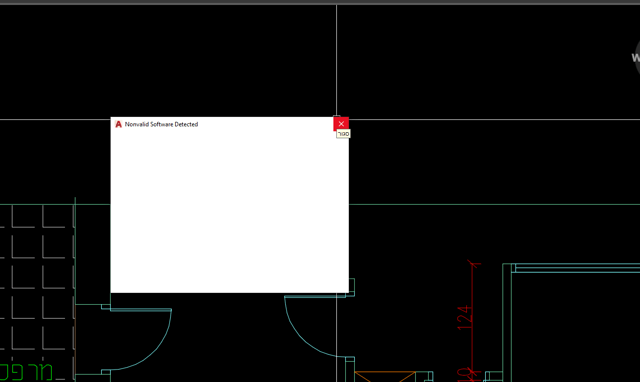
Task: Select the red 124 dimension text
Action: pos(465,319)
